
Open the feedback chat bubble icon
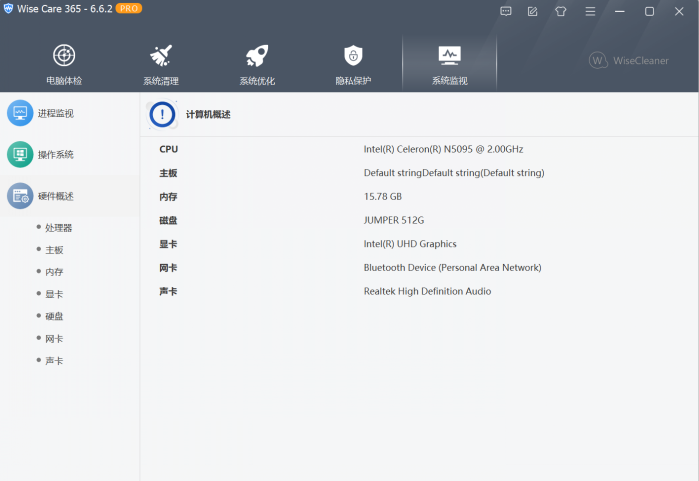[x=506, y=12]
